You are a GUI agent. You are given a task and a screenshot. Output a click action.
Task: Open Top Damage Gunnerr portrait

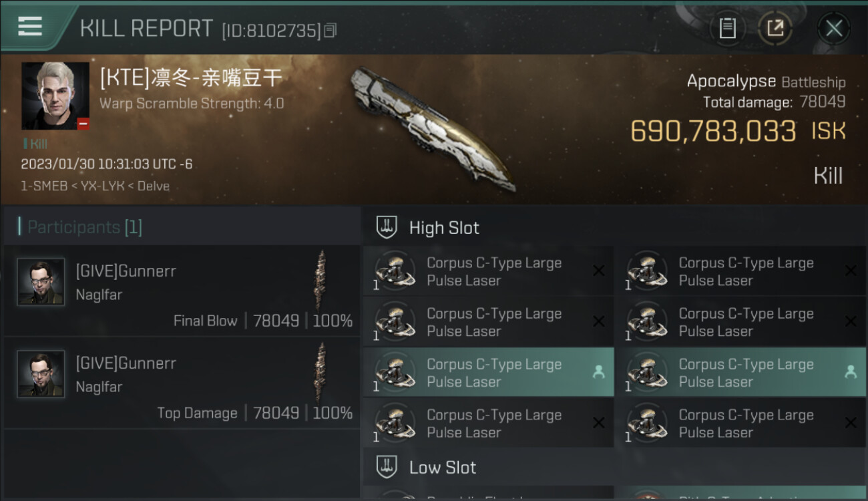41,374
